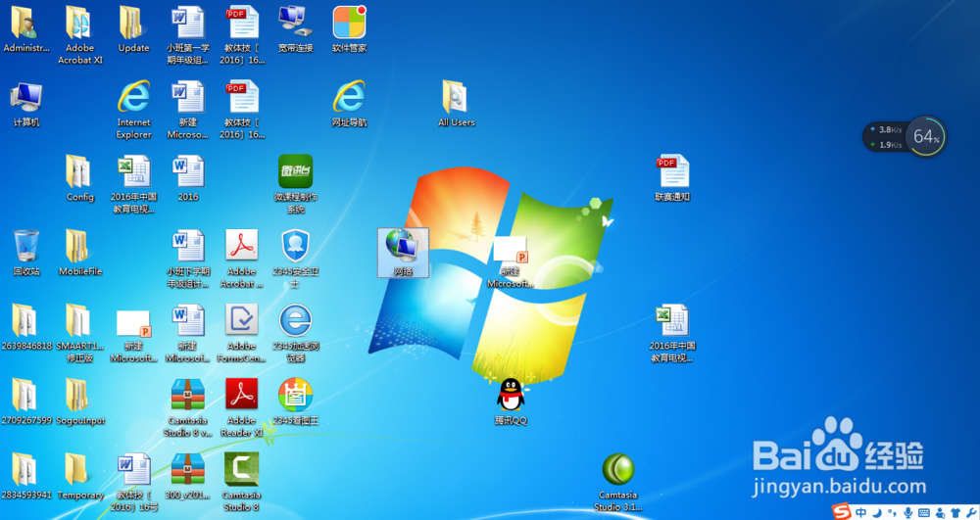Open the Administr... user folder
Screen dimensions: 980x520
(25, 30)
